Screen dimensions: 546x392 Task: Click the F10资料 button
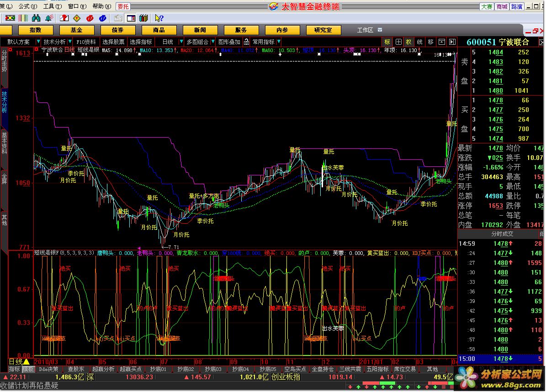click(x=85, y=42)
